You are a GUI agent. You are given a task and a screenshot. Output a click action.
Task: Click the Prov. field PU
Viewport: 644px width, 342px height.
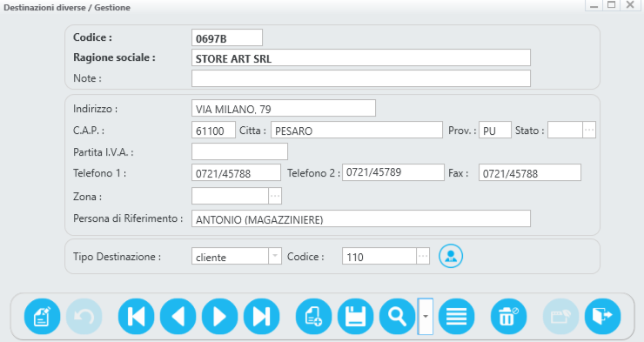[x=495, y=130]
